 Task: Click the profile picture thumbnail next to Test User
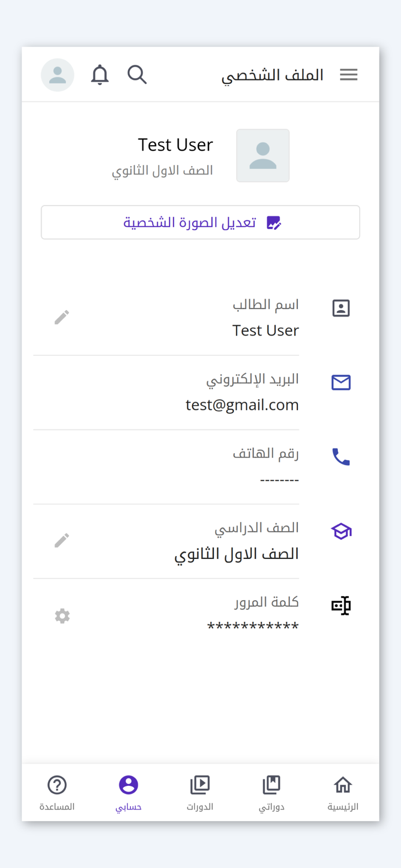point(263,155)
